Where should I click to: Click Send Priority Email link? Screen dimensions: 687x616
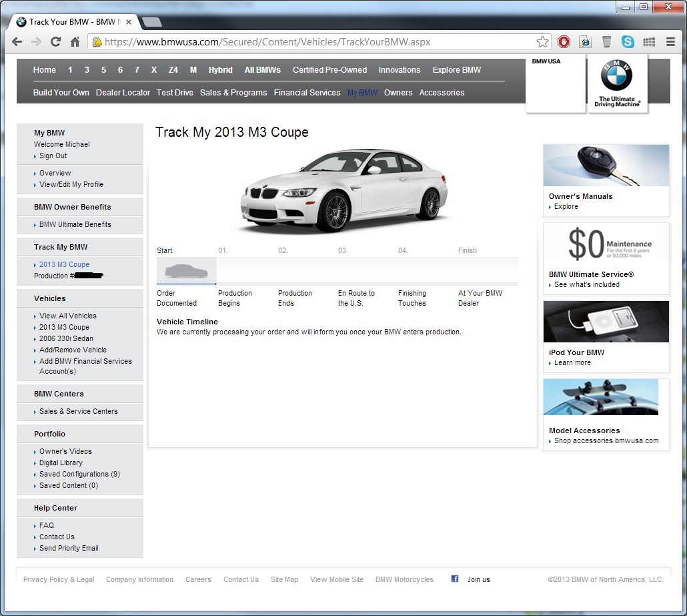coord(69,548)
